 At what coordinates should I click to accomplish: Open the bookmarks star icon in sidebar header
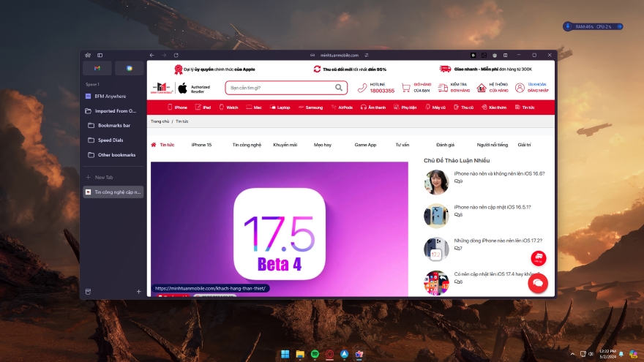88,55
